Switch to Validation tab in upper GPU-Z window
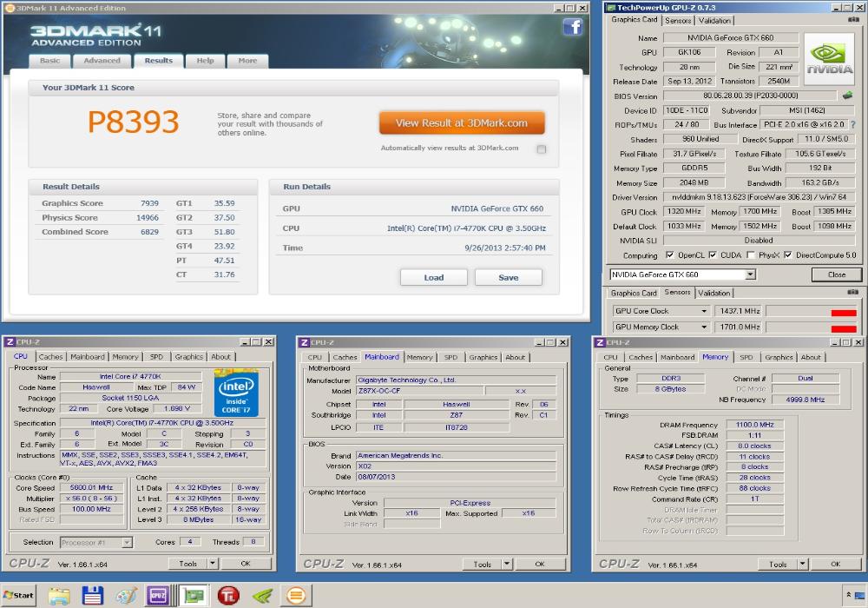This screenshot has height=608, width=868. [714, 21]
